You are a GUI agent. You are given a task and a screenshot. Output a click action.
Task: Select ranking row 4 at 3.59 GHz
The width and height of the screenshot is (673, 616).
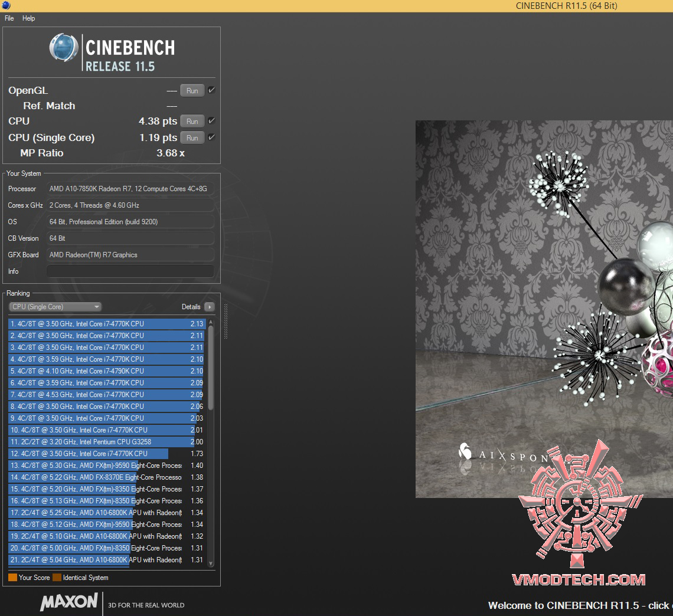(107, 359)
